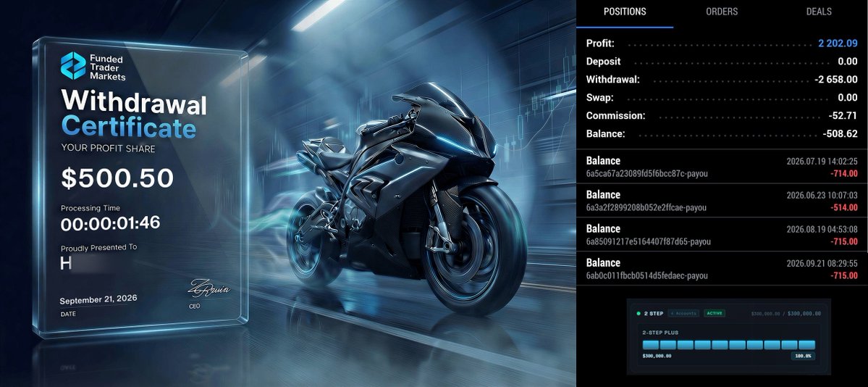Click the 'Profit:' label
Viewport: 868px width, 387px height.
click(600, 43)
